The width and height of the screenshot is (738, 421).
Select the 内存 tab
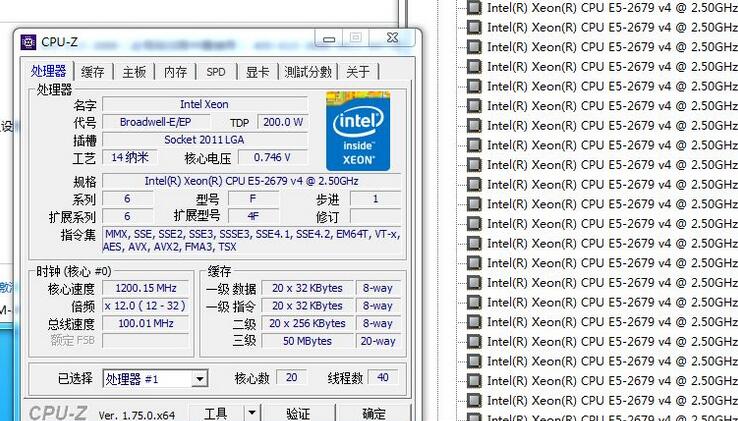point(175,72)
